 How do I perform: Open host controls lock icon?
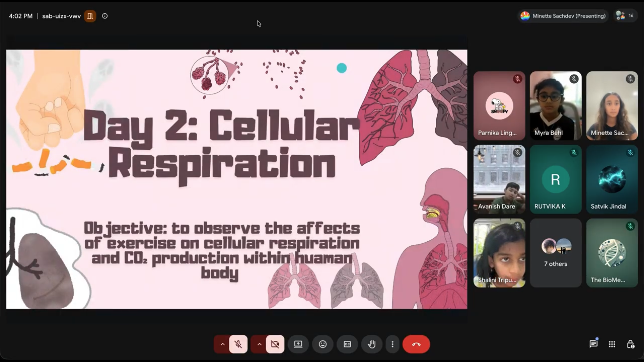click(631, 344)
